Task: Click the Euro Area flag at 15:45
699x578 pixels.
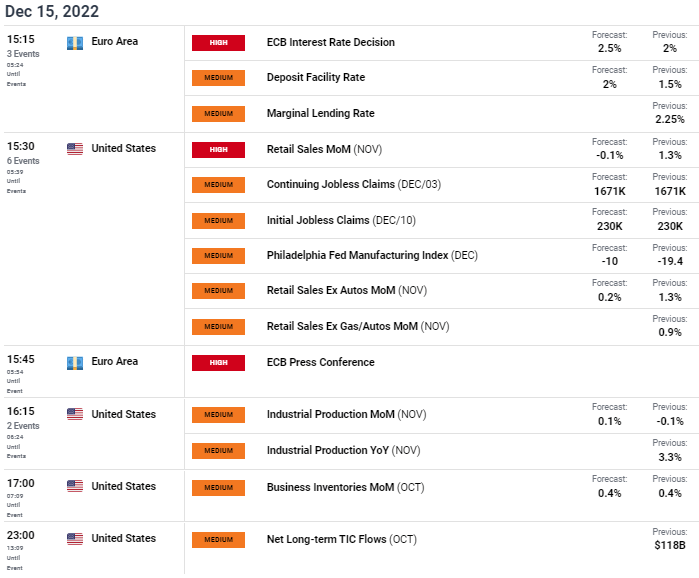Action: 75,363
